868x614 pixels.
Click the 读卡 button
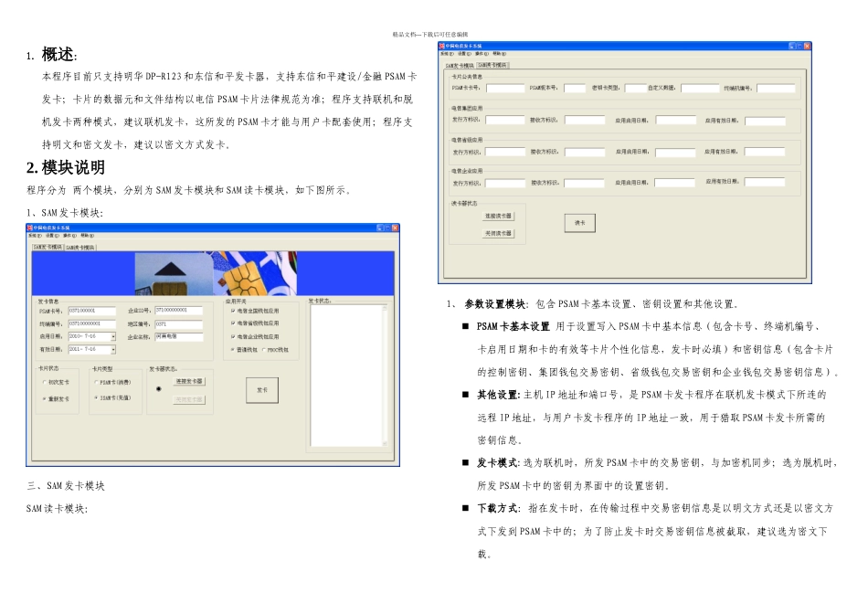click(x=579, y=223)
